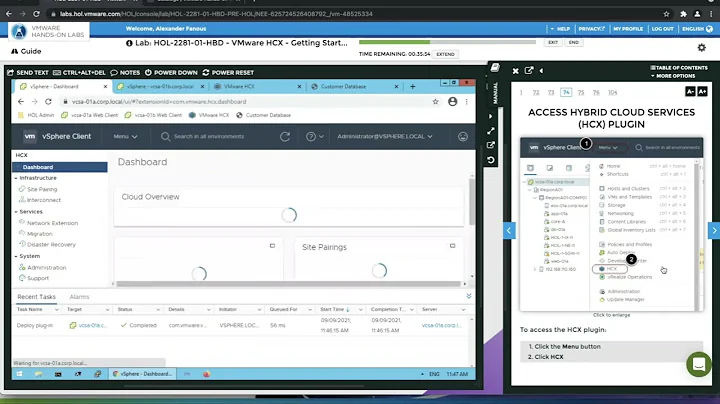
Task: Bookmark the inner browser page star
Action: tap(435, 101)
